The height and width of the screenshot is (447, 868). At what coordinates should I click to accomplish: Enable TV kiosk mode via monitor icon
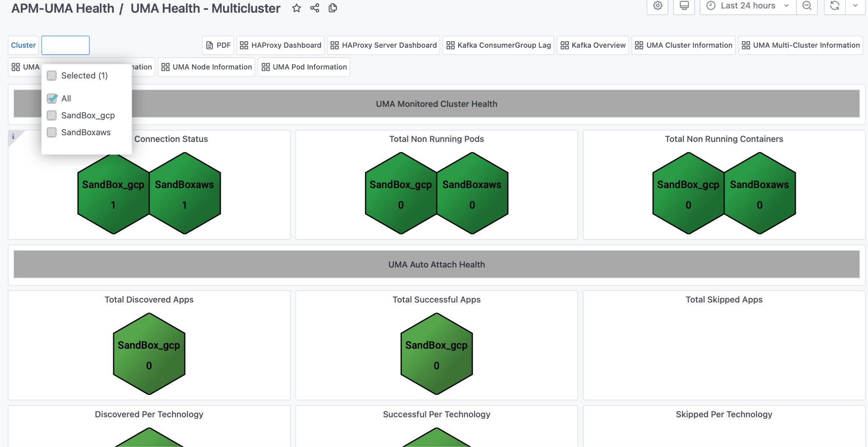[684, 6]
